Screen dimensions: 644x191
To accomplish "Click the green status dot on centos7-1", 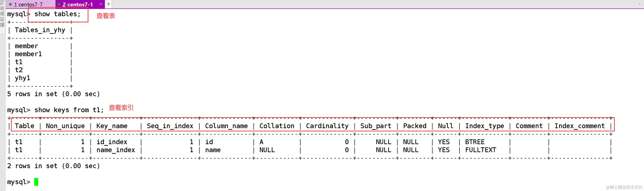I will pos(59,5).
